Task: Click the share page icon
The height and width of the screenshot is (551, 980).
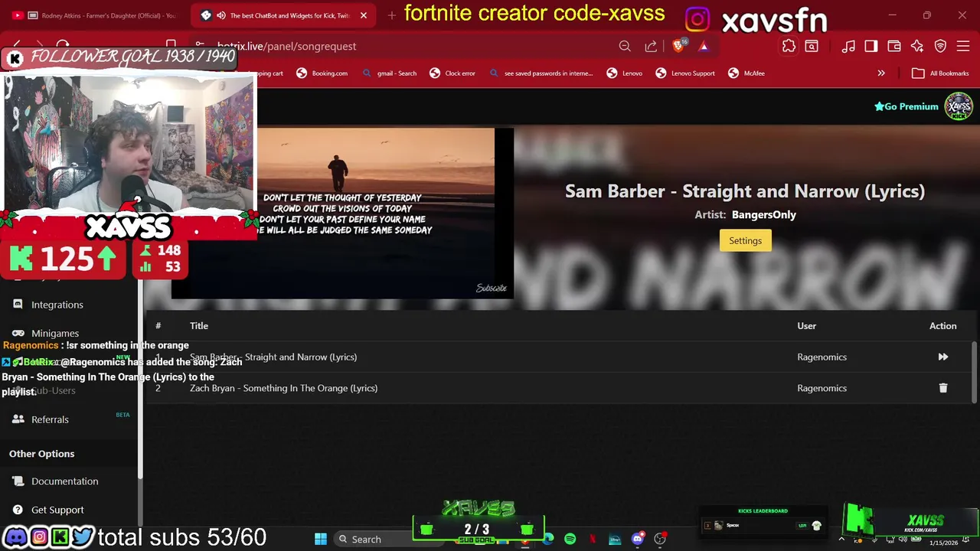Action: [651, 46]
